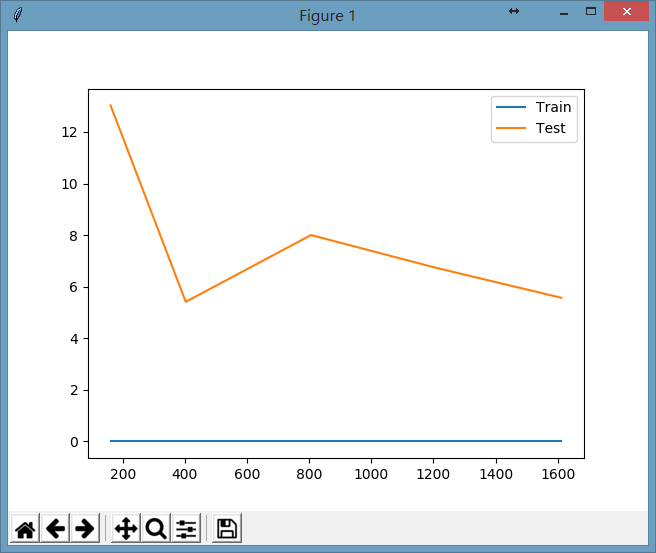Viewport: 656px width, 553px height.
Task: Click the x-axis label 800
Action: (309, 474)
